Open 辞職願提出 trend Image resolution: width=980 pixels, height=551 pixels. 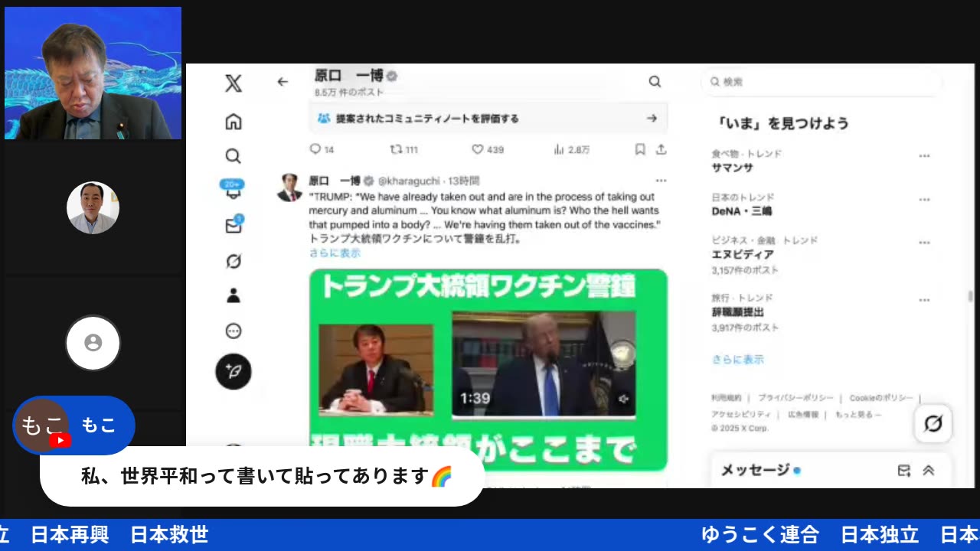pos(737,312)
